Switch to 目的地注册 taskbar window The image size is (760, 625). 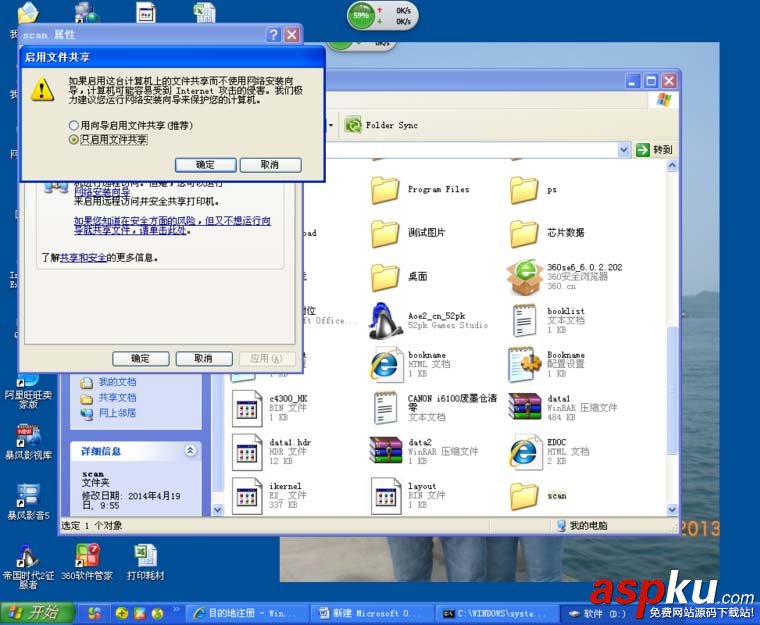coord(246,613)
